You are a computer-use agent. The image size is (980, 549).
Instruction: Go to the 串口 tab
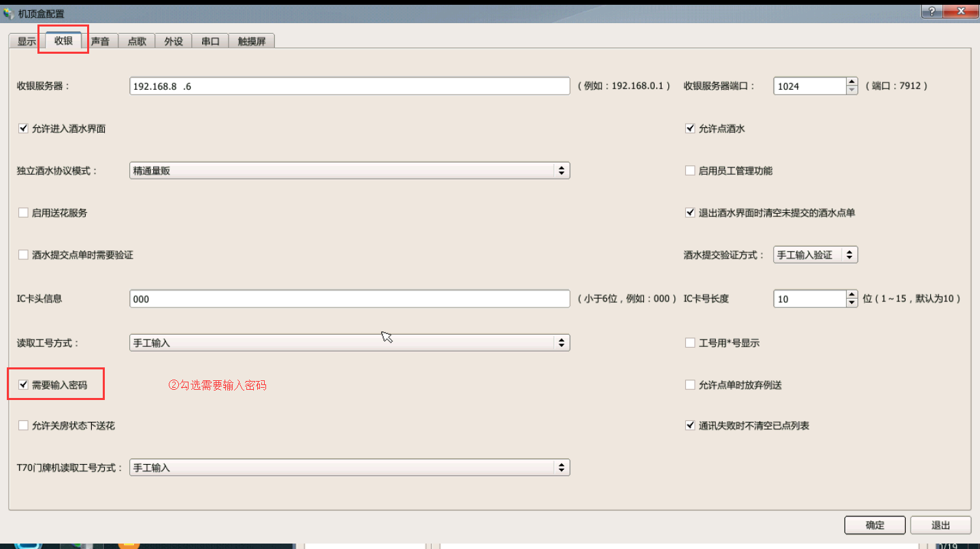click(x=210, y=41)
